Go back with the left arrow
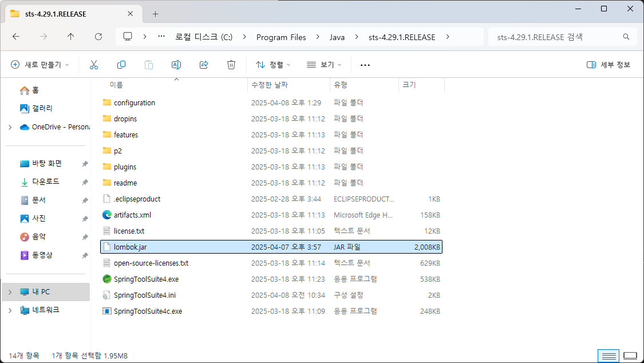Viewport: 644px width, 363px height. pos(16,37)
